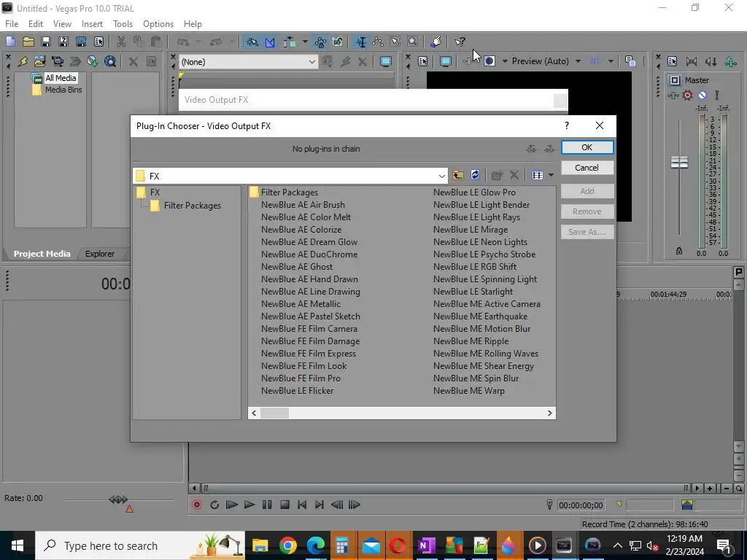Open Master Automation Settings gear icon
This screenshot has height=560, width=747.
pos(687,96)
